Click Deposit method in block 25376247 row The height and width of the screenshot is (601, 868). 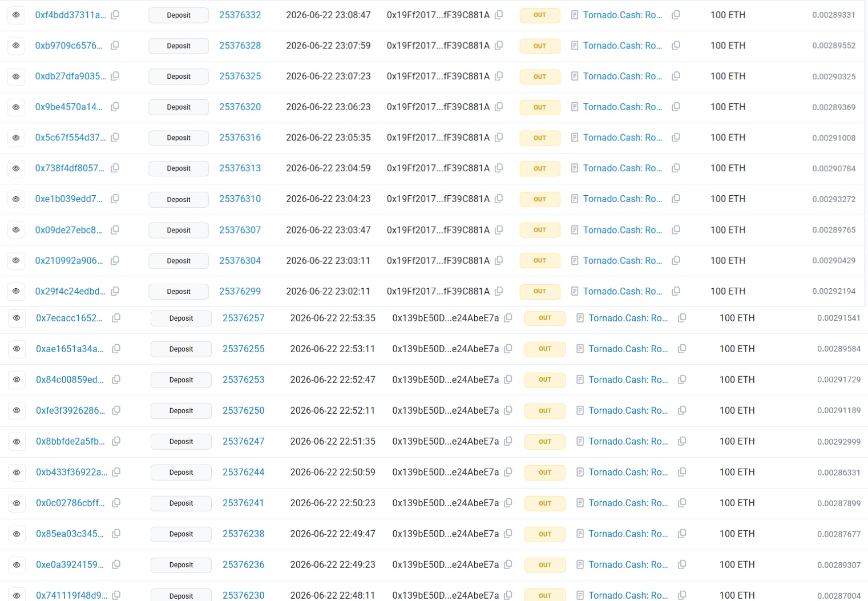pyautogui.click(x=181, y=441)
